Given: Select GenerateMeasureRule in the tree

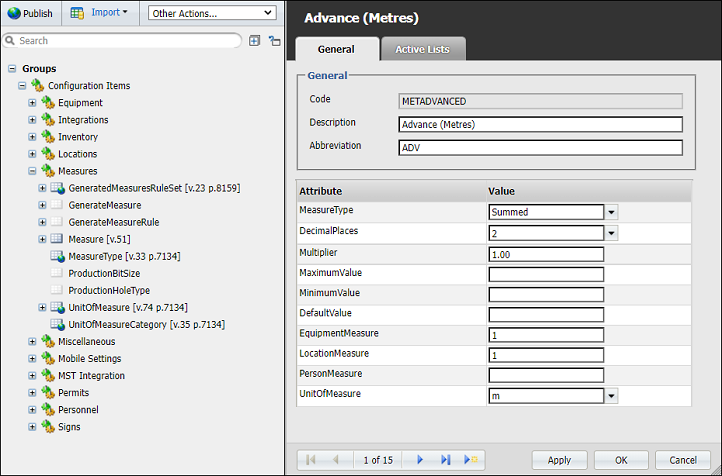Looking at the screenshot, I should click(114, 222).
